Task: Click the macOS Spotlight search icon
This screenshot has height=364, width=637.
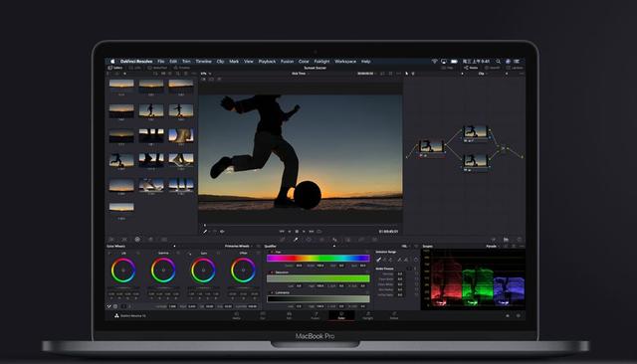Action: [x=498, y=62]
